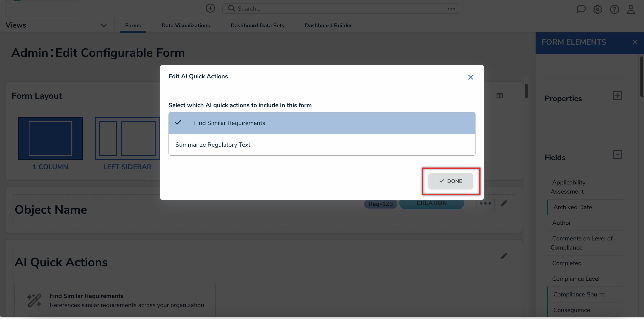The width and height of the screenshot is (644, 319).
Task: Click the plus add icon beside search
Action: (210, 8)
